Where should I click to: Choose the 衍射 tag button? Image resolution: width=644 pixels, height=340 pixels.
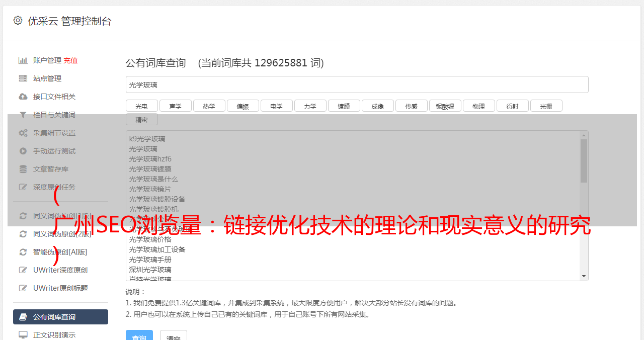pyautogui.click(x=512, y=106)
